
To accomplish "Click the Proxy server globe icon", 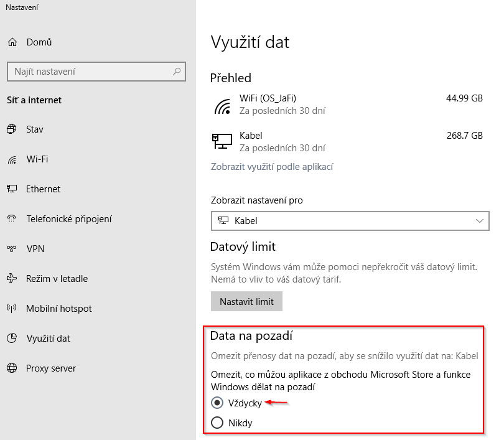I will 12,368.
